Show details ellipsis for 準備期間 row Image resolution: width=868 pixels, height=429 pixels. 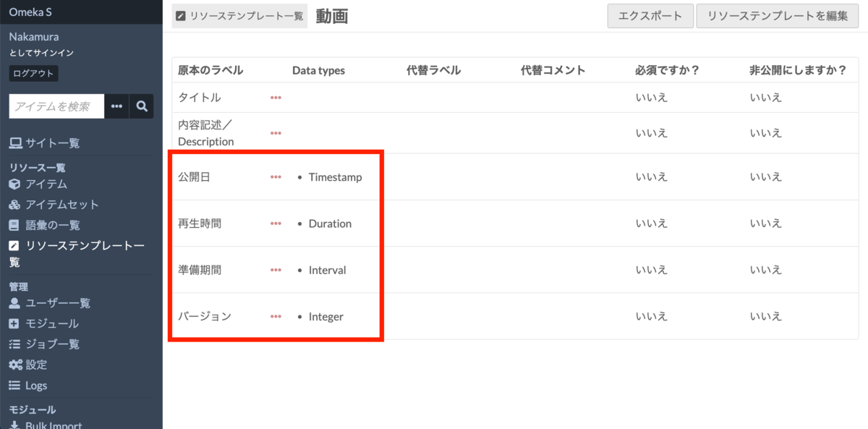coord(276,270)
